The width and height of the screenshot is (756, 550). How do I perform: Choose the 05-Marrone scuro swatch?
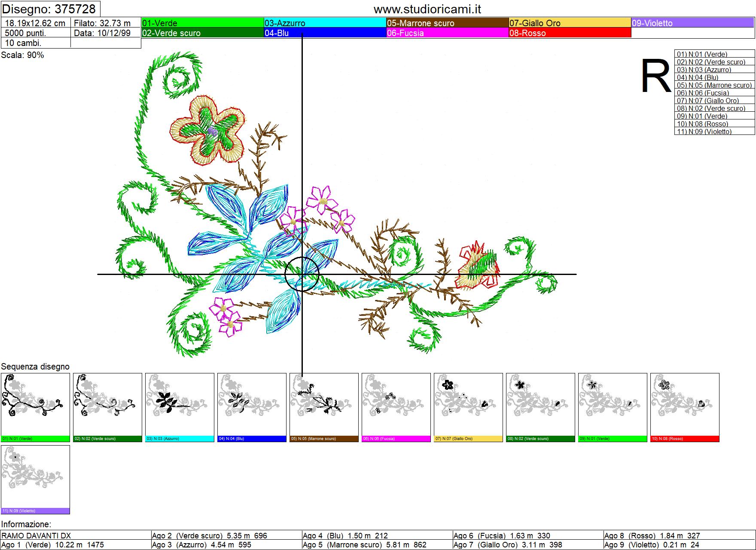pyautogui.click(x=448, y=23)
